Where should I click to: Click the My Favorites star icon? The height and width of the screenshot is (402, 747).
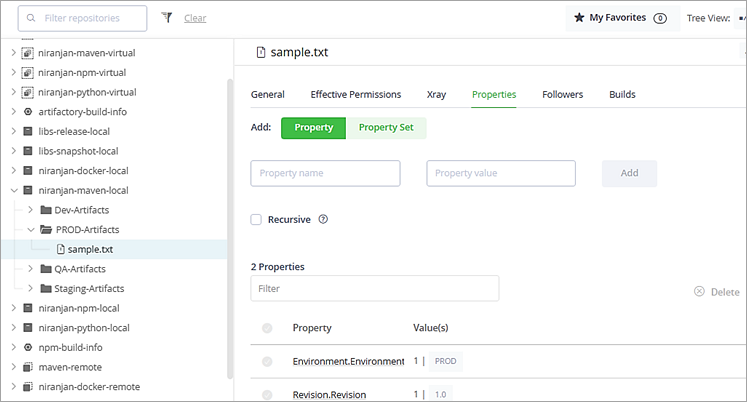pyautogui.click(x=579, y=18)
